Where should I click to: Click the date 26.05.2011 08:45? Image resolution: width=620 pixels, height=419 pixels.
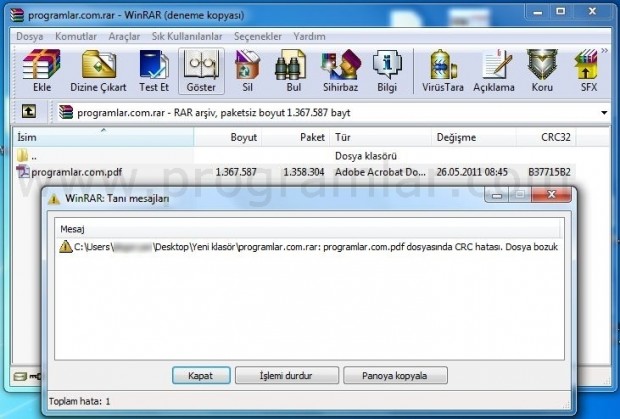click(472, 172)
